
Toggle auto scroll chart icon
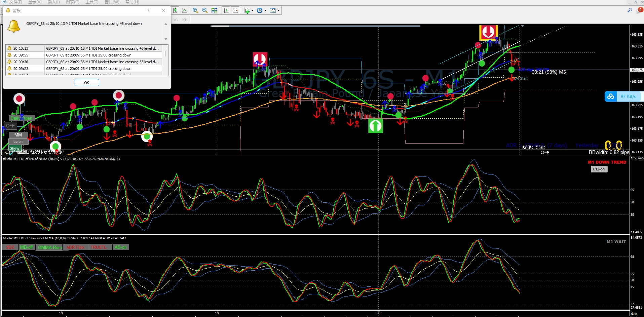click(226, 10)
